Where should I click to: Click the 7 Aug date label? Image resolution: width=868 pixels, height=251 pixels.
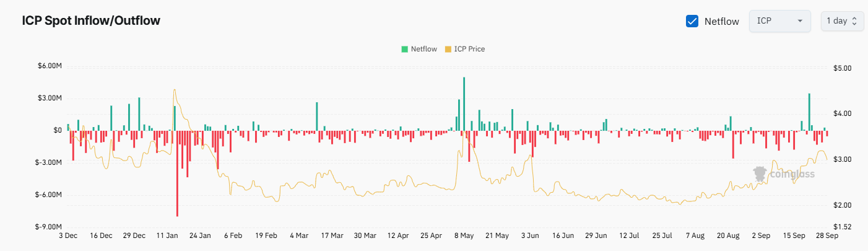click(x=695, y=236)
